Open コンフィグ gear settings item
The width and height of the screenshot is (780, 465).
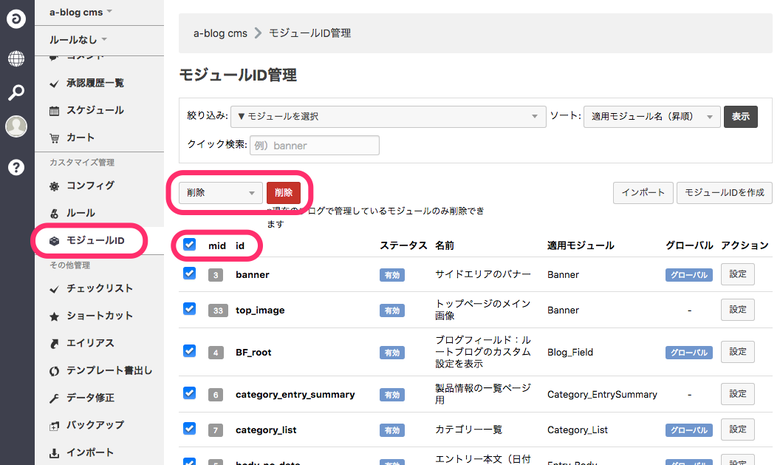coord(89,186)
